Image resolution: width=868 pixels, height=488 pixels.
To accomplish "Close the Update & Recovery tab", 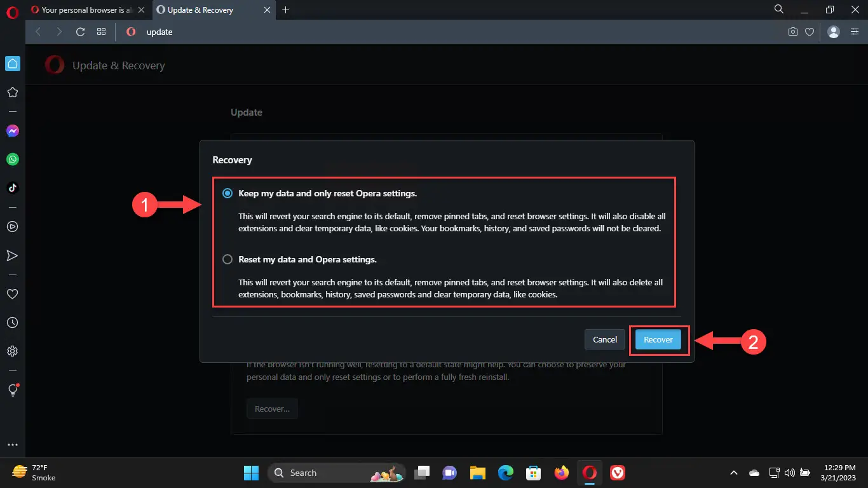I will pos(268,10).
